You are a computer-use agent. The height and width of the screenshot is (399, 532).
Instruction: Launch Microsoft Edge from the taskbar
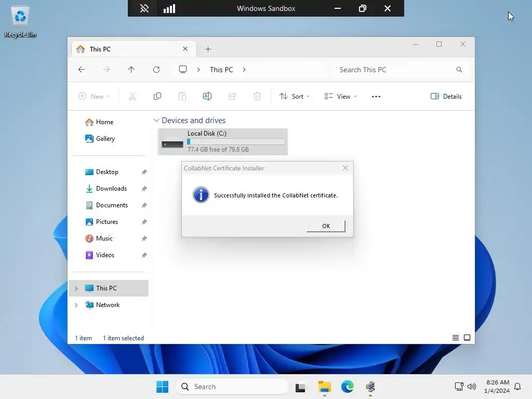click(348, 387)
